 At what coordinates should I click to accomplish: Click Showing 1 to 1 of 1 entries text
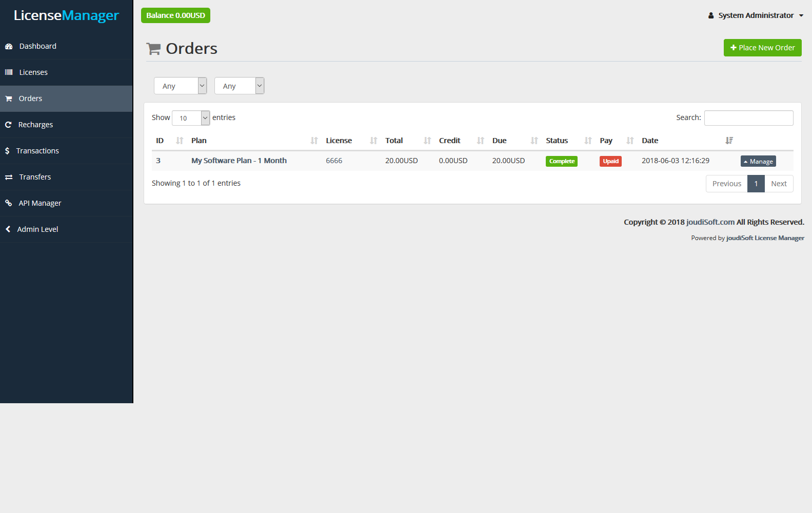pyautogui.click(x=196, y=183)
